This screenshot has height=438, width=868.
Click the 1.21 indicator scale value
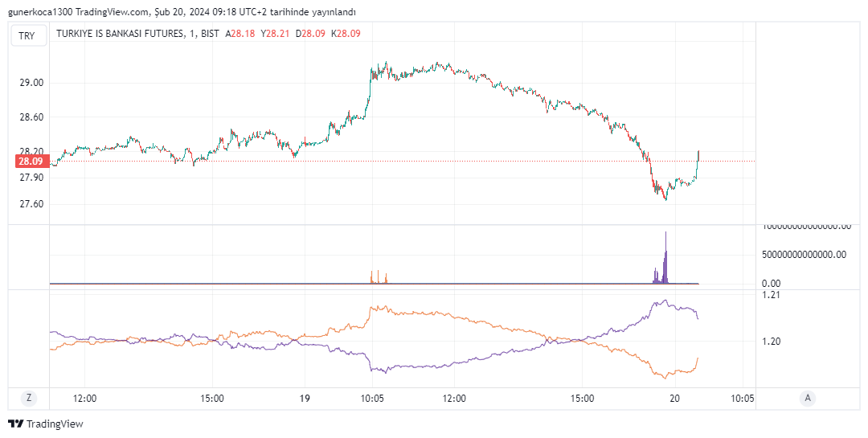click(771, 295)
